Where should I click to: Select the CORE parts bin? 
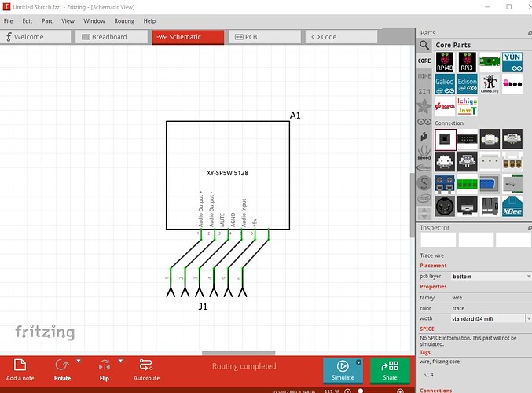coord(424,61)
